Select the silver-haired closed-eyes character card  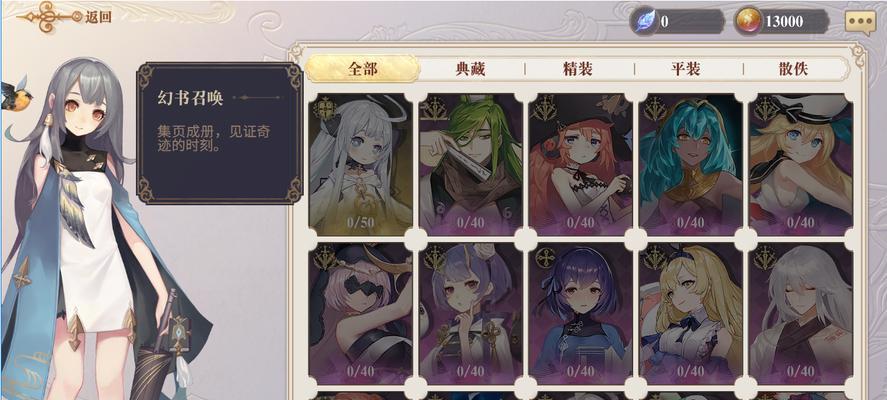pos(800,314)
